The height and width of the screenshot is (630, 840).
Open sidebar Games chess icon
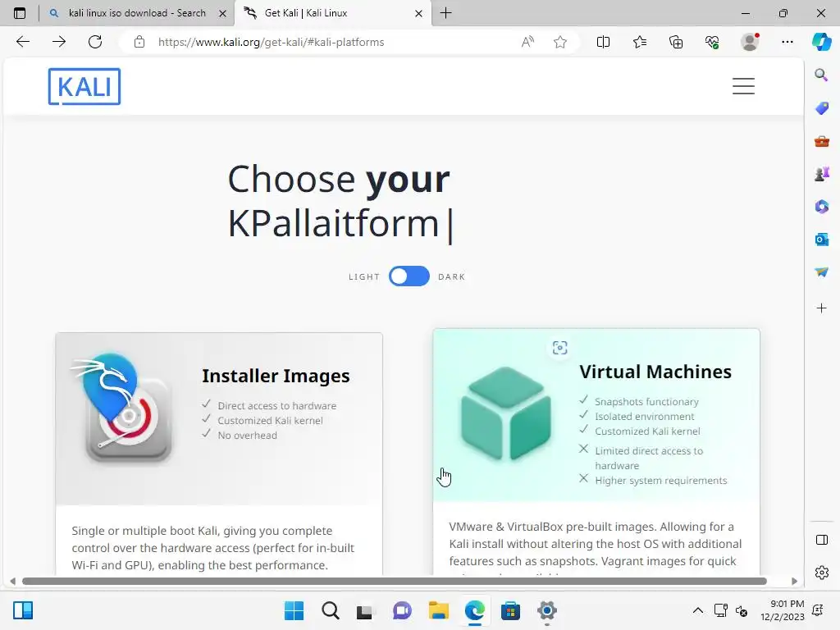click(x=821, y=174)
